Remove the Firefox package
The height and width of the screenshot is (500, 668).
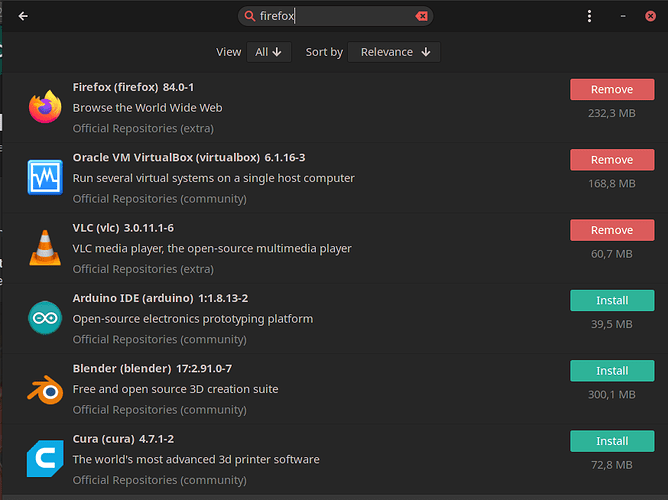coord(612,89)
